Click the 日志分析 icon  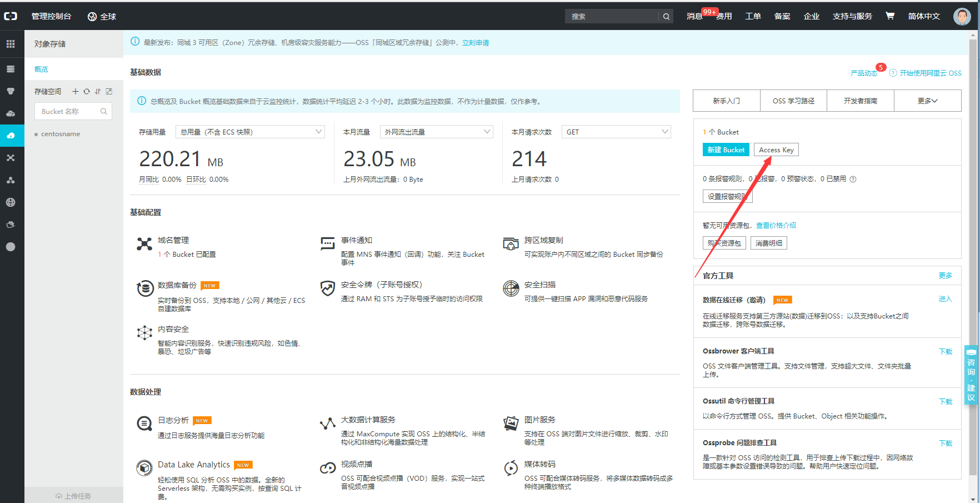click(x=144, y=424)
